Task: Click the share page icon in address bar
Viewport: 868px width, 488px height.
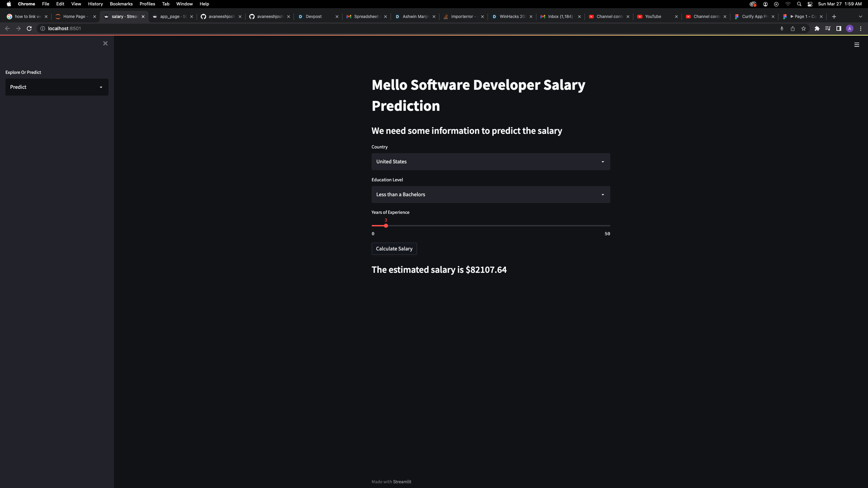Action: (x=792, y=28)
